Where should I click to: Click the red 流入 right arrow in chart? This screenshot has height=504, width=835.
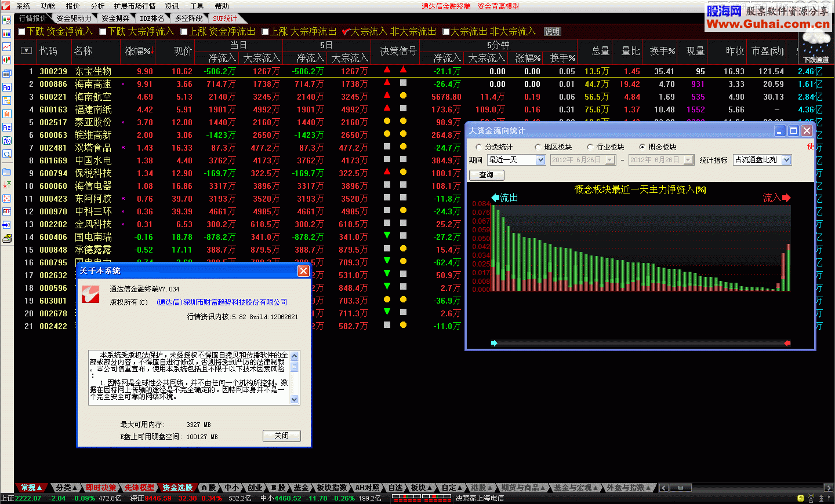pyautogui.click(x=786, y=198)
